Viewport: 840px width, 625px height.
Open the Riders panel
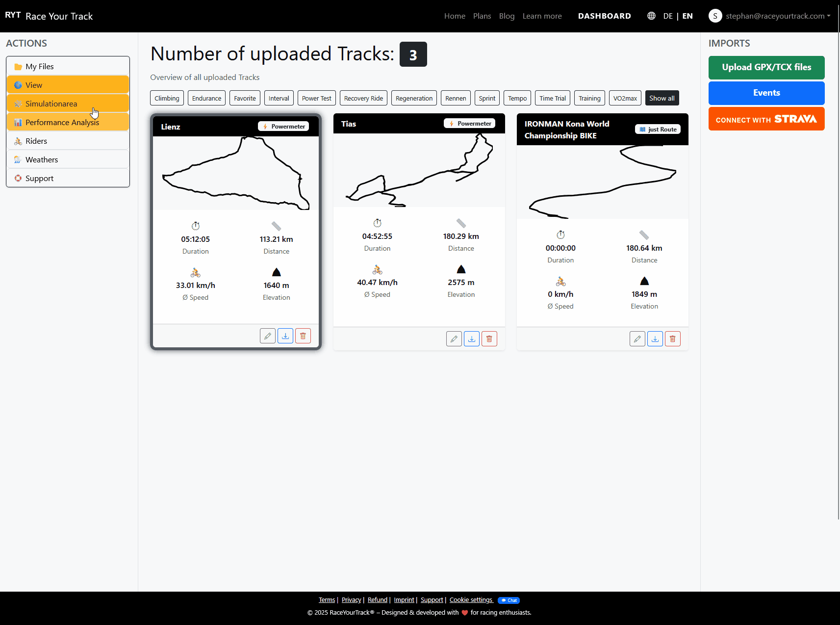[x=36, y=141]
